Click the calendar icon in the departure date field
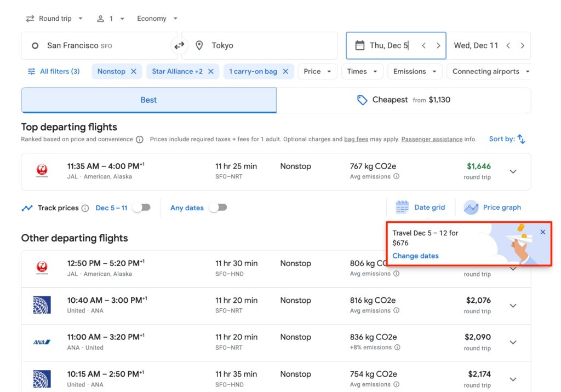 [x=359, y=45]
